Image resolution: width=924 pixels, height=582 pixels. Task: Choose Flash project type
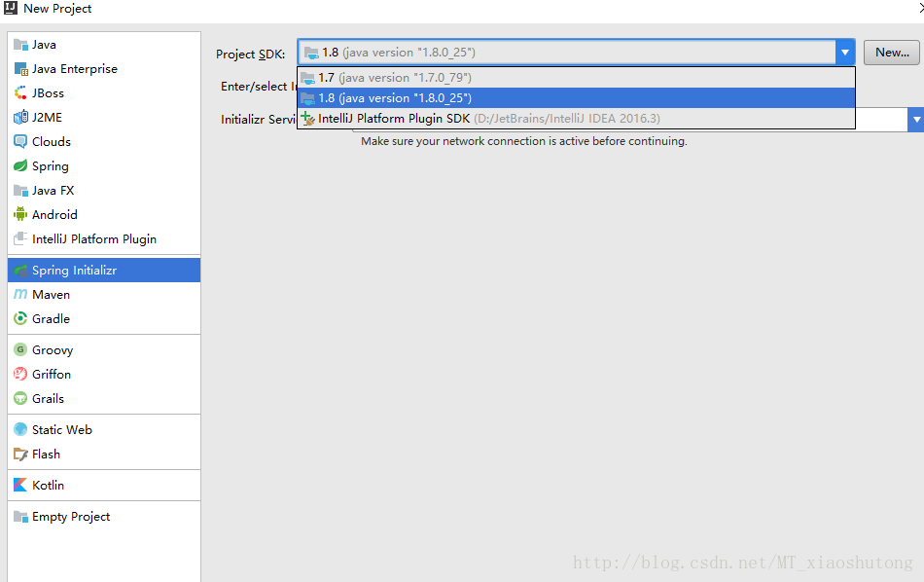46,455
